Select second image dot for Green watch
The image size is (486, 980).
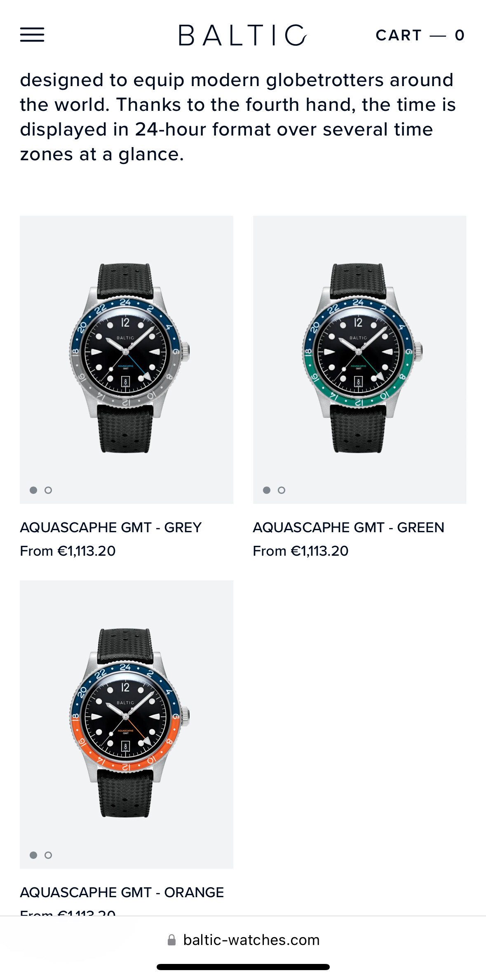[282, 490]
